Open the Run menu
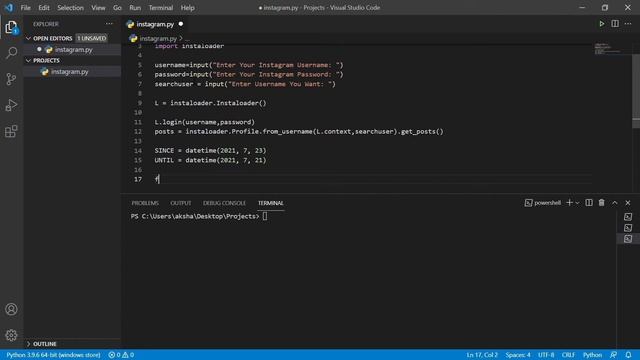Viewport: 640px width, 360px height. click(x=135, y=8)
